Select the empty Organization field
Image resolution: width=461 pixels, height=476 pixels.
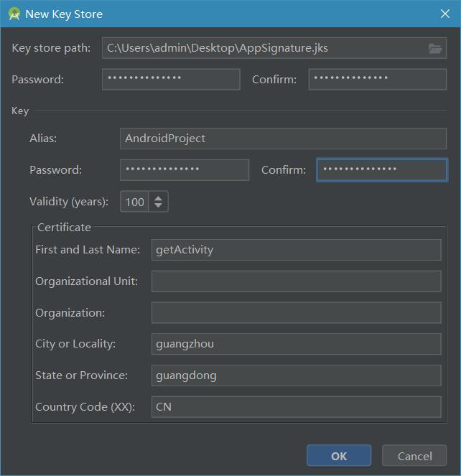pyautogui.click(x=296, y=312)
